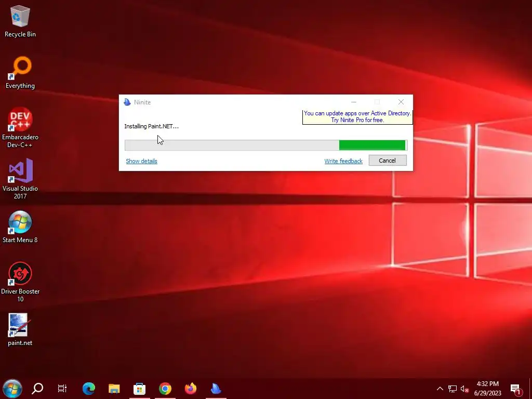This screenshot has width=532, height=399.
Task: Select the Everything search desktop shortcut
Action: tap(20, 73)
